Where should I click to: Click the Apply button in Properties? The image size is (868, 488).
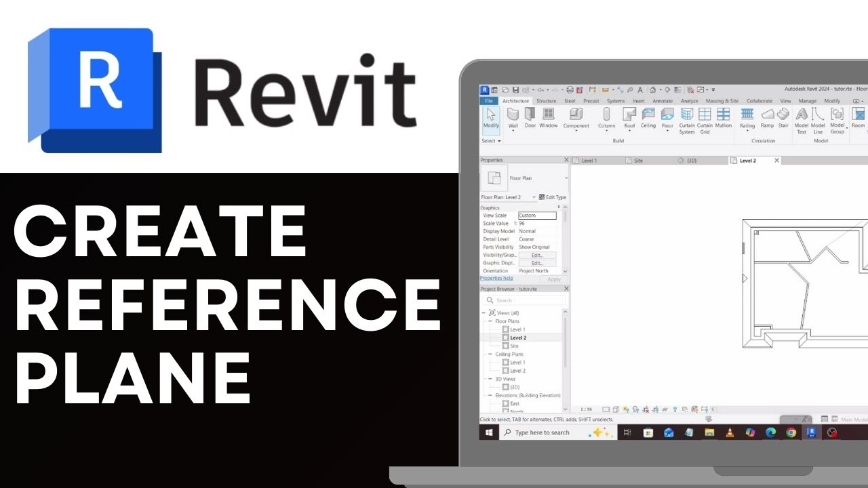(x=554, y=279)
